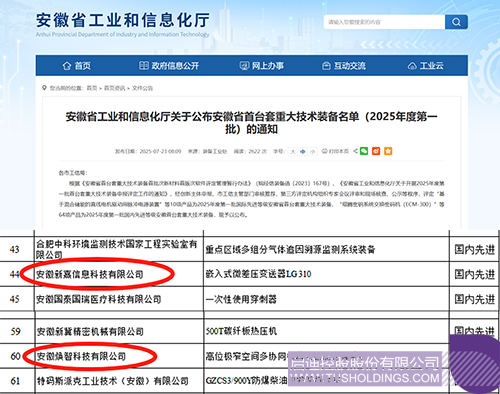The height and width of the screenshot is (394, 500).
Task: Click the share icon beside print
Action: (355, 151)
